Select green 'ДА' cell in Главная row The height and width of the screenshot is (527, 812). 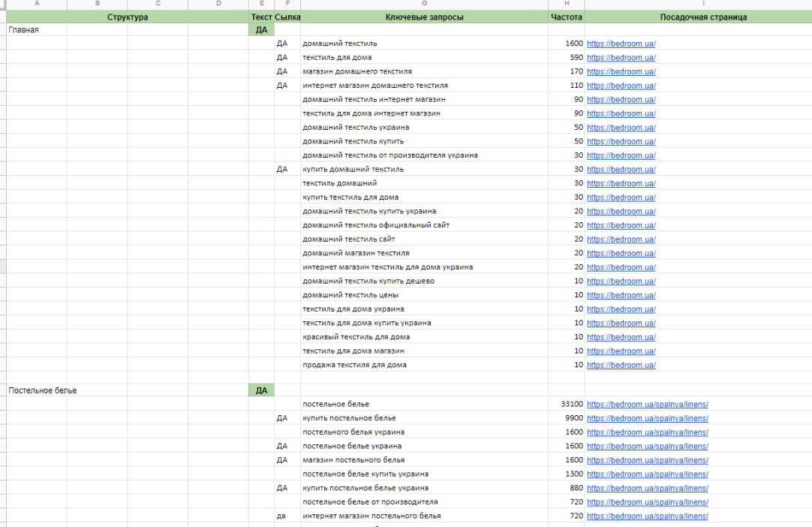pyautogui.click(x=261, y=29)
